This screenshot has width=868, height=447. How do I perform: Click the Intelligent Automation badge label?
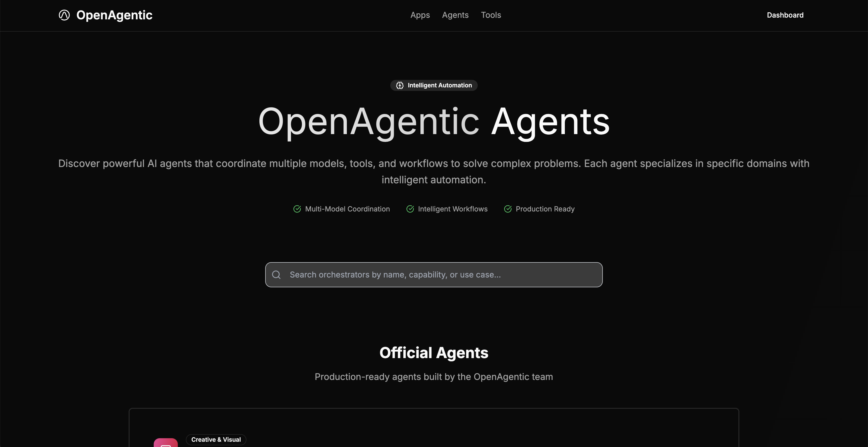click(439, 86)
